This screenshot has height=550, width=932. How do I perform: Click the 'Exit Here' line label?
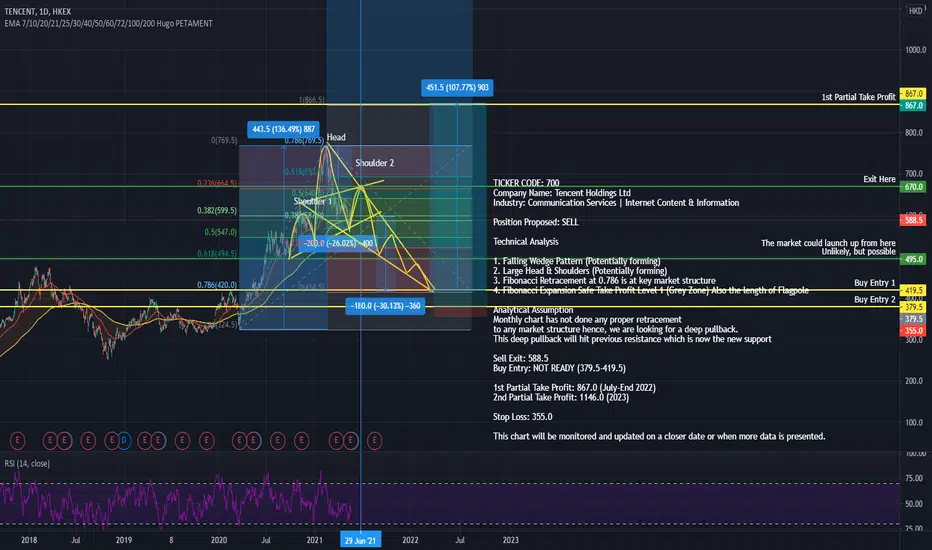pyautogui.click(x=879, y=179)
